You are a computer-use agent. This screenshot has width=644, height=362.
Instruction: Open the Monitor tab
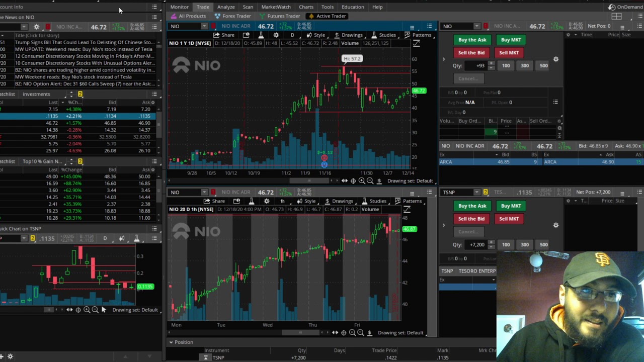click(179, 7)
